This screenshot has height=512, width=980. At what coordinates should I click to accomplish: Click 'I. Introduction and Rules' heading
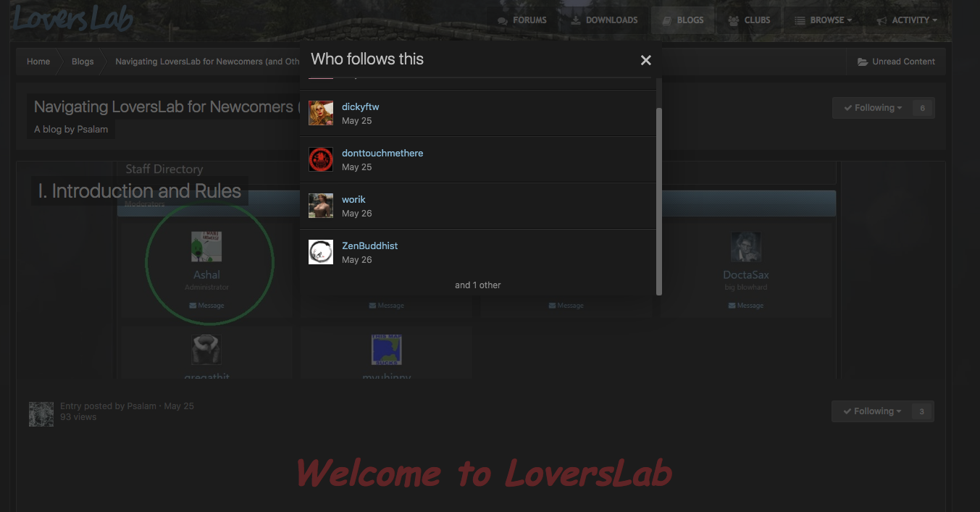coord(139,191)
